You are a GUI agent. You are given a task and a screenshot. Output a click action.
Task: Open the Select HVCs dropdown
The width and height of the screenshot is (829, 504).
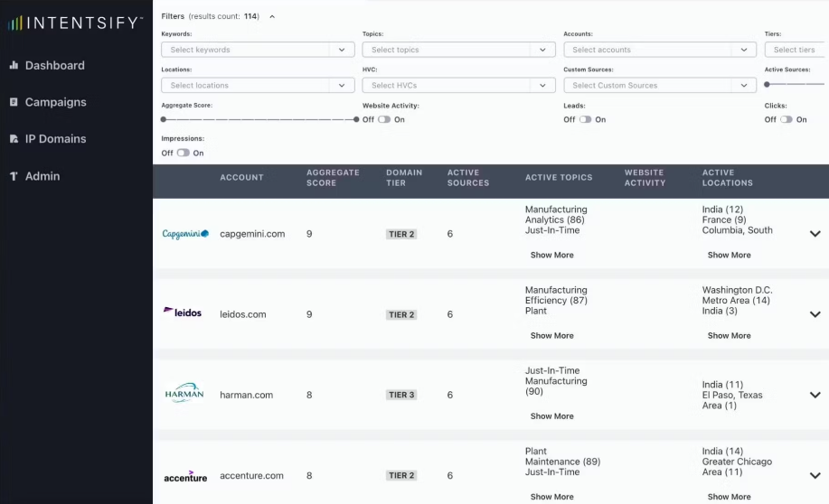459,85
